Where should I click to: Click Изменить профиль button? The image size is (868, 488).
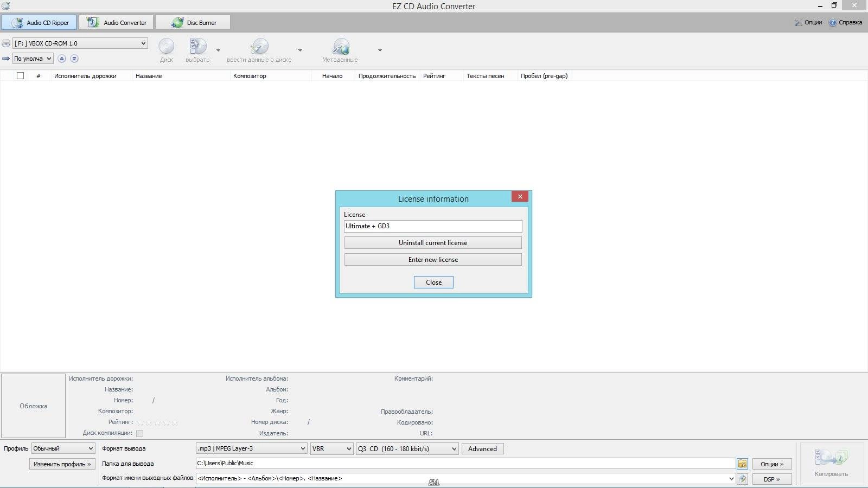(62, 464)
